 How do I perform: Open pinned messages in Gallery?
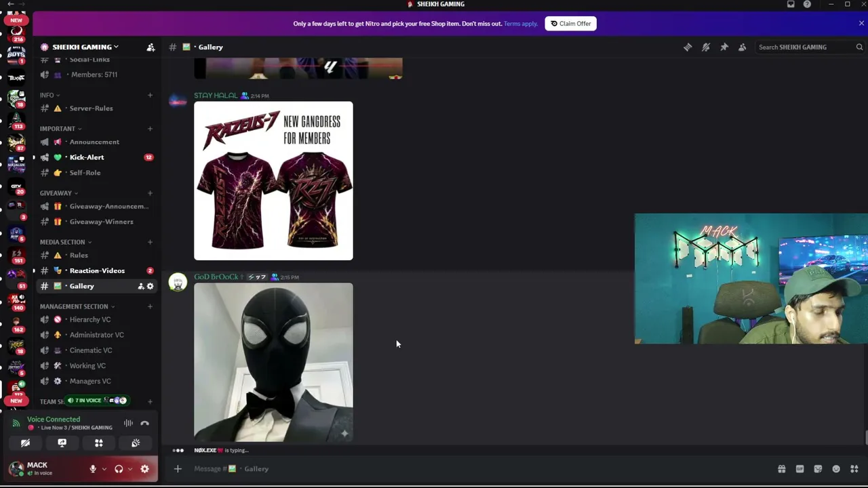(724, 47)
